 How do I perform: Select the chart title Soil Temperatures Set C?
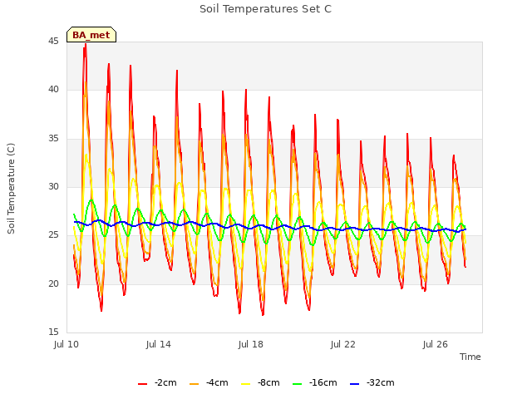pyautogui.click(x=266, y=9)
